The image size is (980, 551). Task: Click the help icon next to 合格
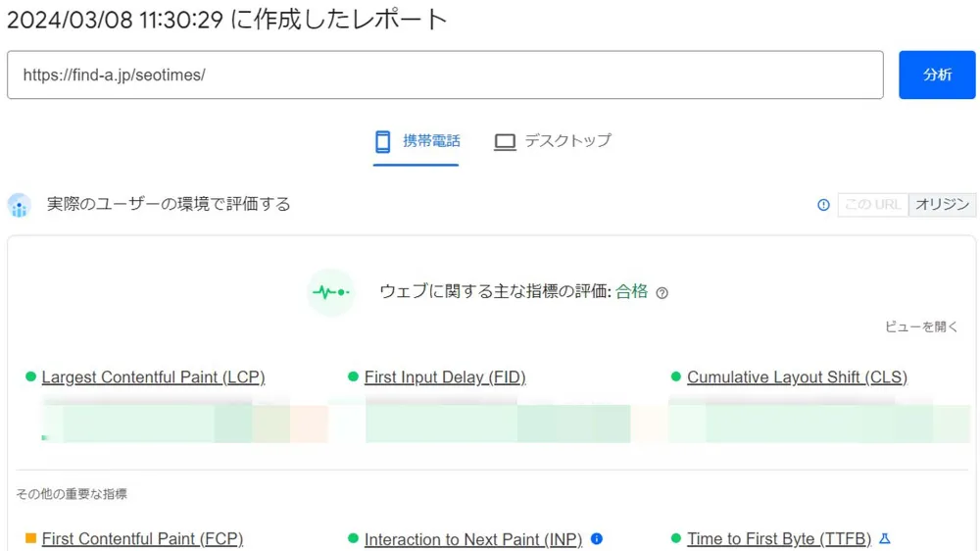(661, 293)
